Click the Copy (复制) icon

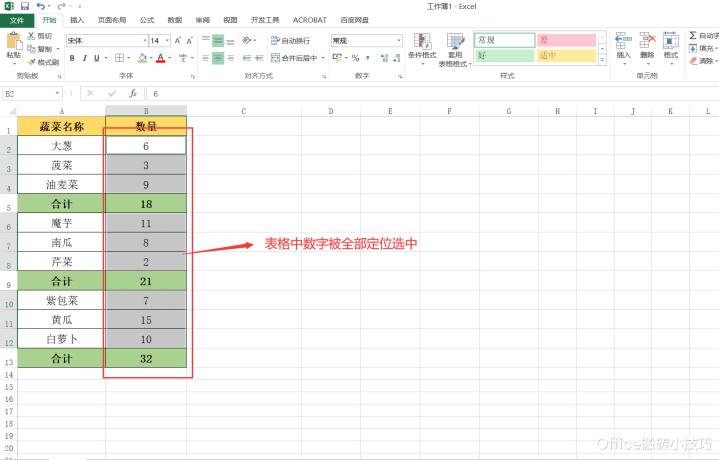tap(31, 49)
